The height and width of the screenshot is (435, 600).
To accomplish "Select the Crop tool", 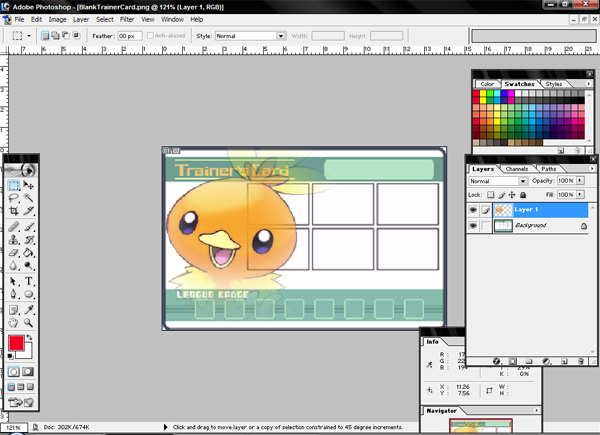I will (x=14, y=210).
